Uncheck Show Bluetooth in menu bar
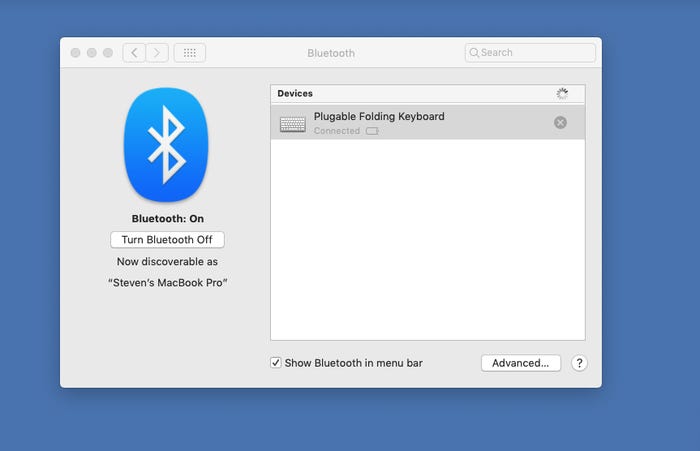The image size is (700, 451). point(276,363)
